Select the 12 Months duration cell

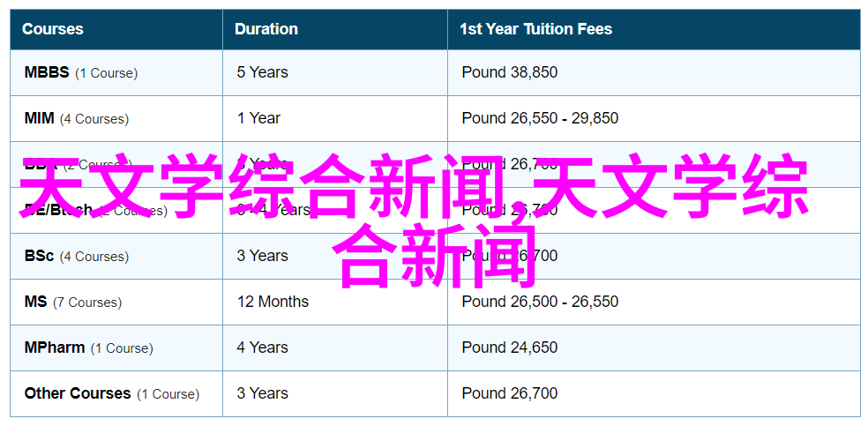pos(335,302)
